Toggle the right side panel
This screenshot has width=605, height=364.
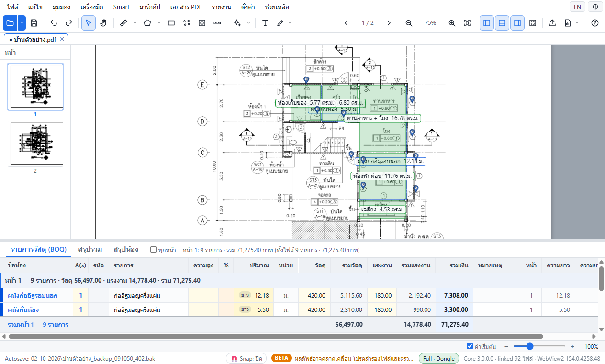click(x=517, y=23)
